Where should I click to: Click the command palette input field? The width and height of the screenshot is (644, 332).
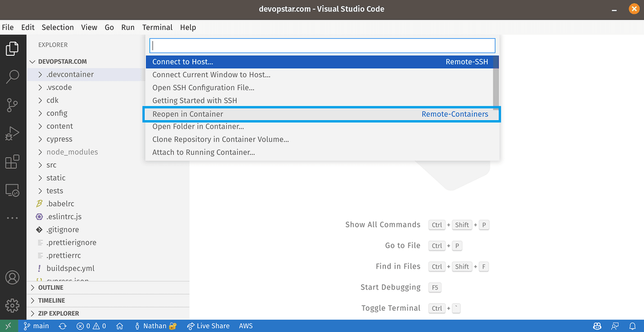coord(322,46)
